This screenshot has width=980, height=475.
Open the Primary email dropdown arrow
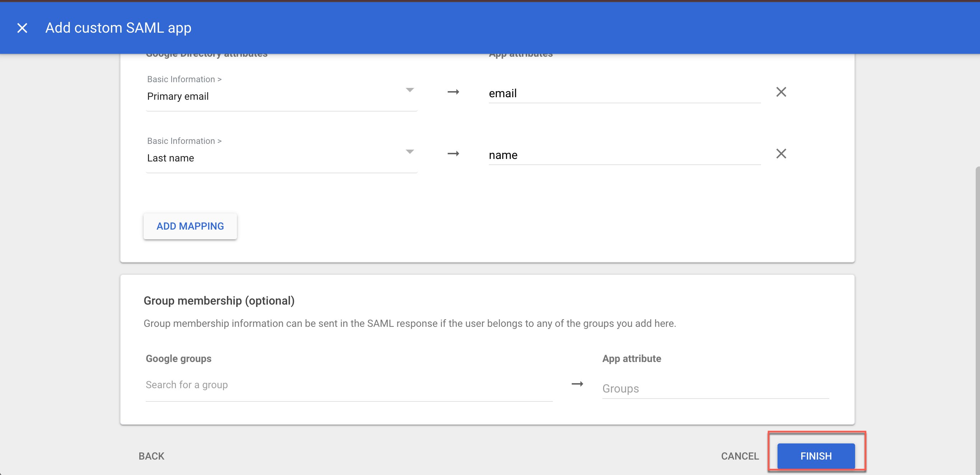pyautogui.click(x=409, y=90)
